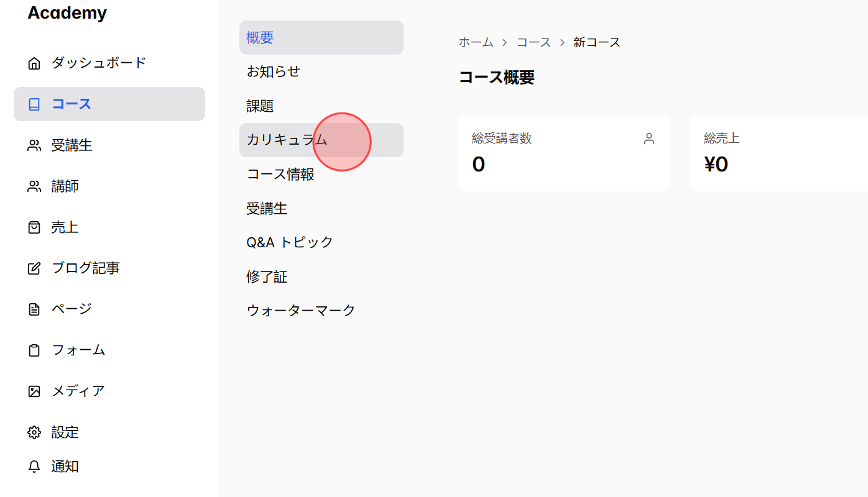Click the ページ document icon
Screen dimensions: 868x497
pyautogui.click(x=34, y=309)
